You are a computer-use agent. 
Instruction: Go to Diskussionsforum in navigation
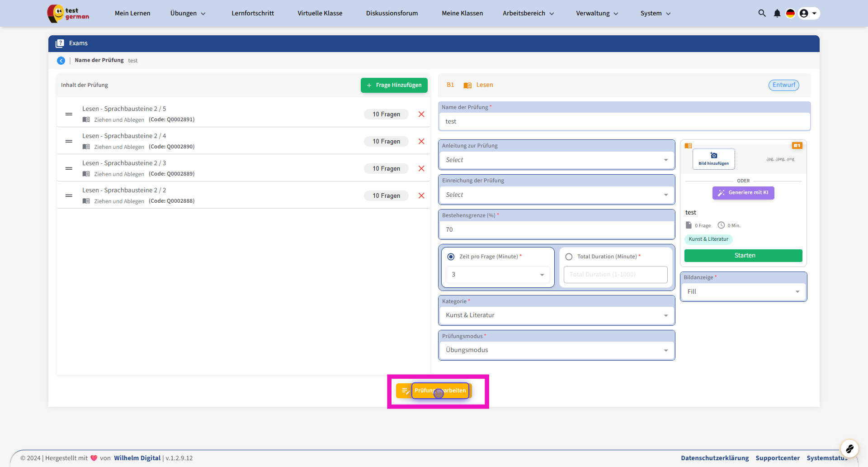coord(392,13)
